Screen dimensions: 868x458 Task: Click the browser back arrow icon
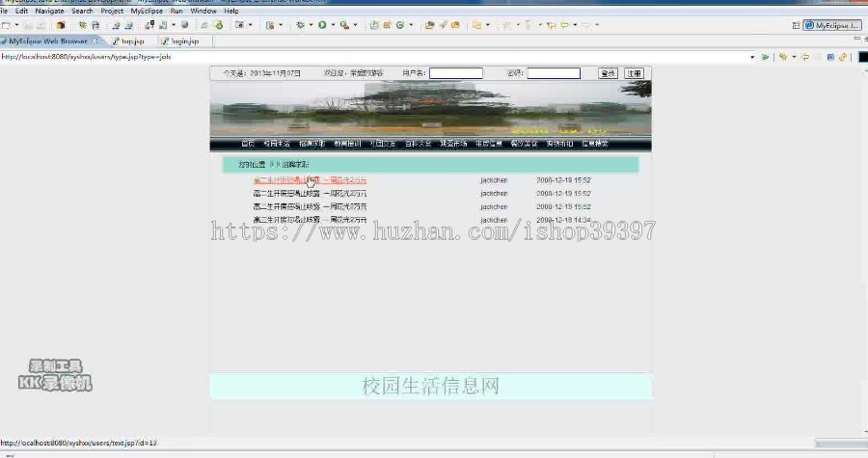point(805,57)
